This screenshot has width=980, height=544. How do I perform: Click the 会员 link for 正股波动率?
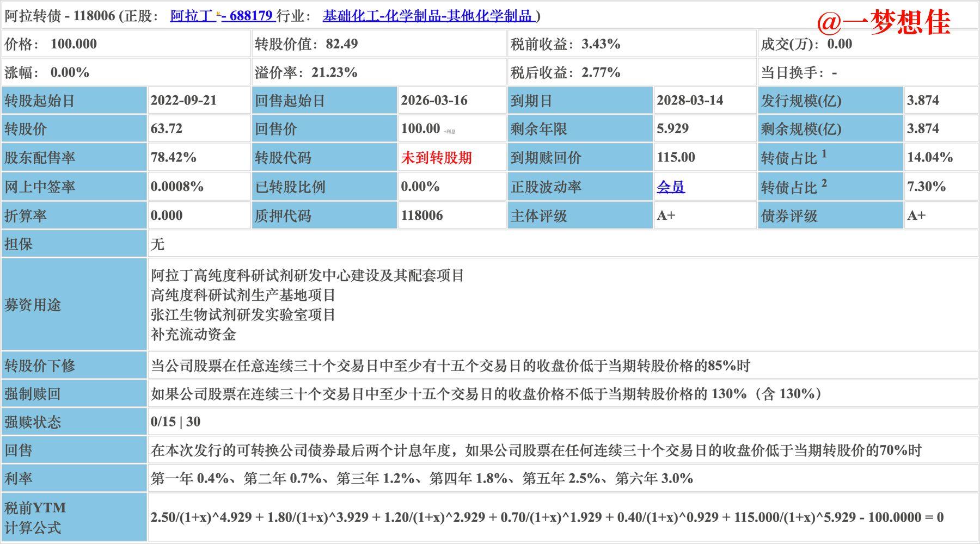[x=670, y=187]
